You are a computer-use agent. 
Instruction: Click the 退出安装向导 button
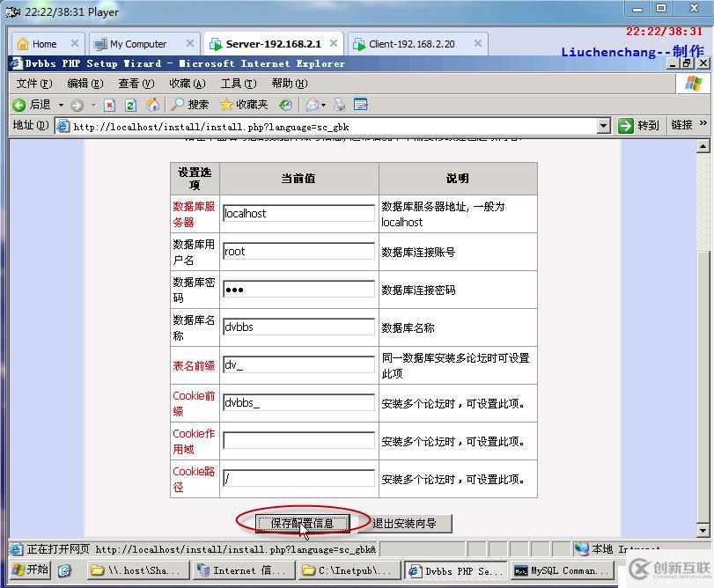click(x=404, y=524)
